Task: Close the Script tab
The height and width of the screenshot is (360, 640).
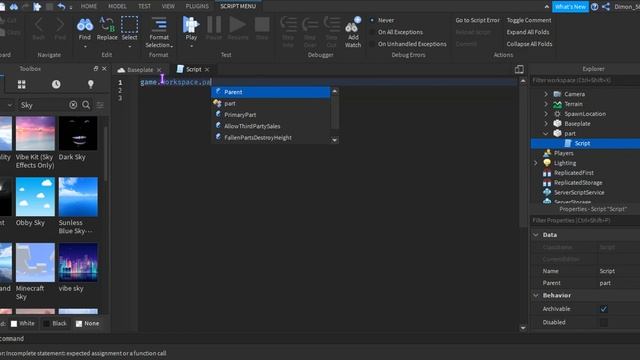Action: (207, 69)
